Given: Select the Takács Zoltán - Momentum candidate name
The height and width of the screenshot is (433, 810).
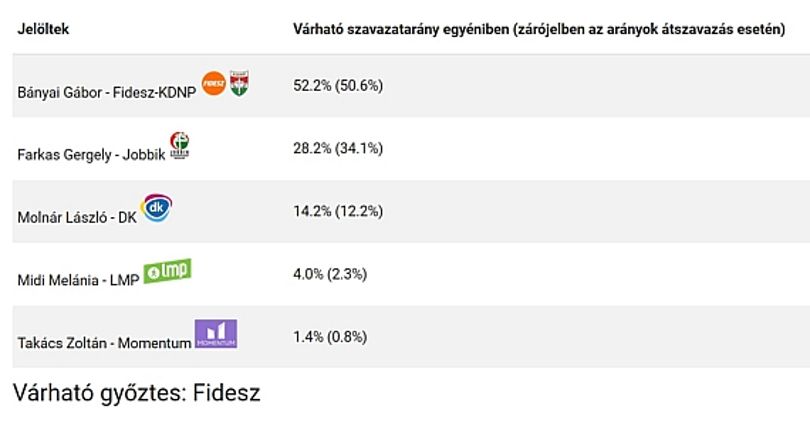Looking at the screenshot, I should tap(104, 343).
